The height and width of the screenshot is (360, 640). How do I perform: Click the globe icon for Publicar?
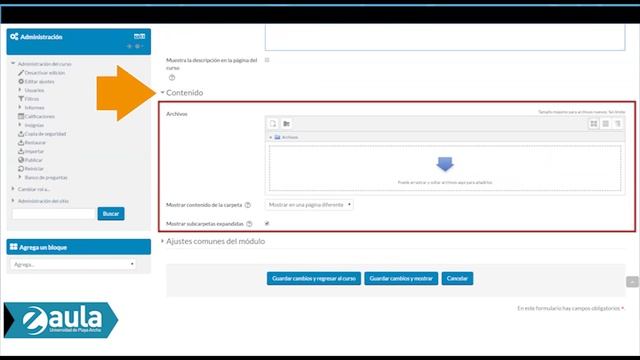[21, 160]
